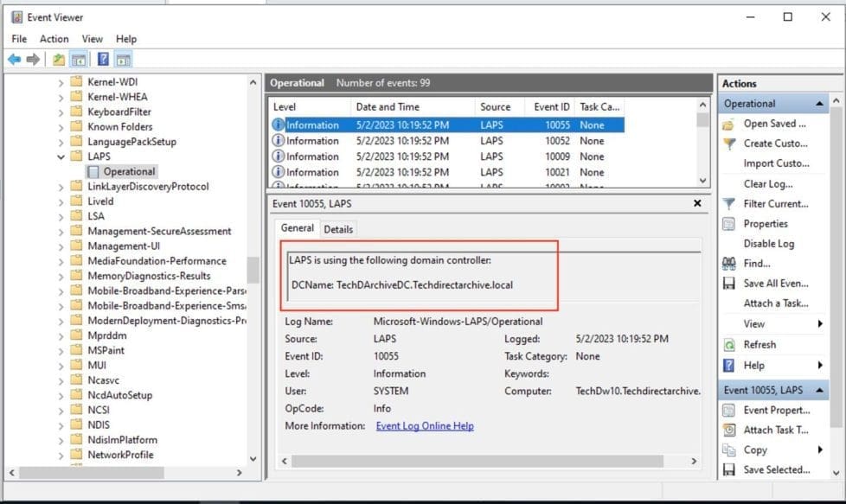
Task: Open the Action menu
Action: [x=54, y=39]
